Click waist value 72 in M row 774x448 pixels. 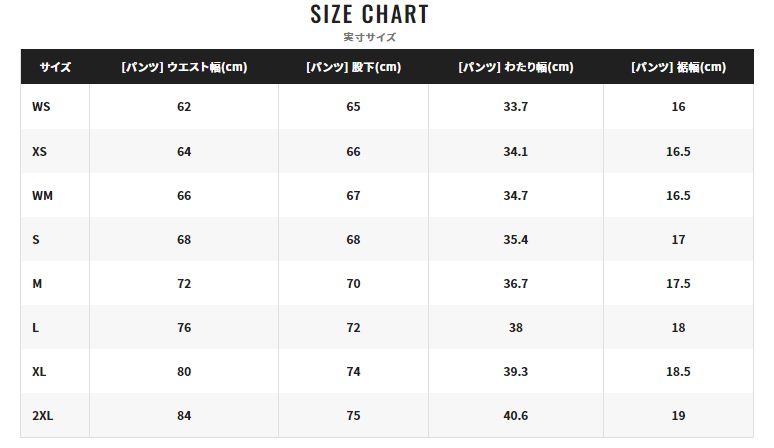pyautogui.click(x=184, y=284)
